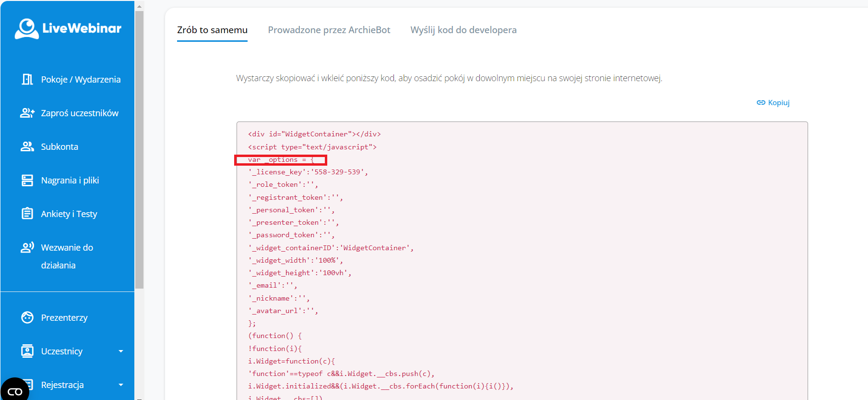Screen dimensions: 868x400
Task: Expand the Rejestracja submenu arrow
Action: [x=121, y=385]
